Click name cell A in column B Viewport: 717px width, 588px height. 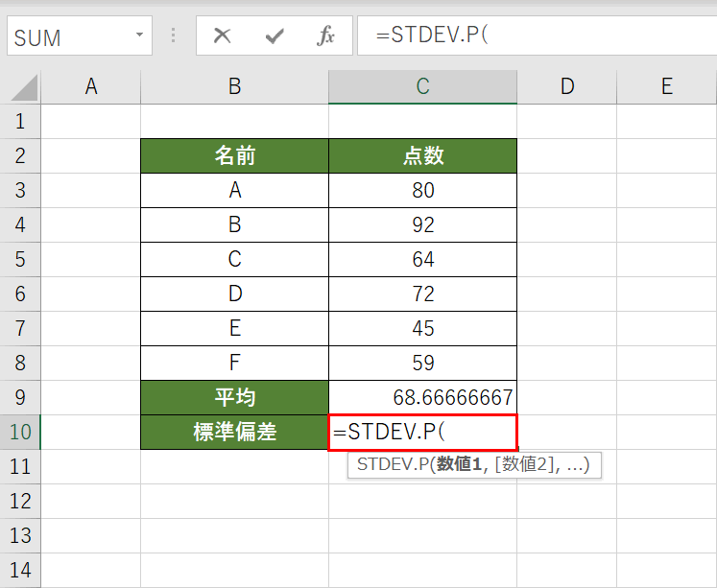tap(234, 191)
